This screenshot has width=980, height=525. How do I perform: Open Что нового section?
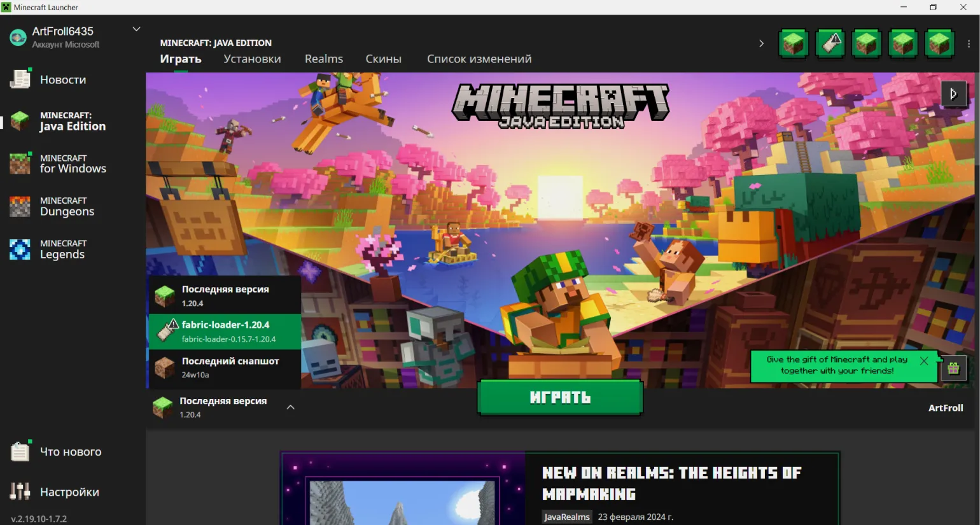click(70, 452)
